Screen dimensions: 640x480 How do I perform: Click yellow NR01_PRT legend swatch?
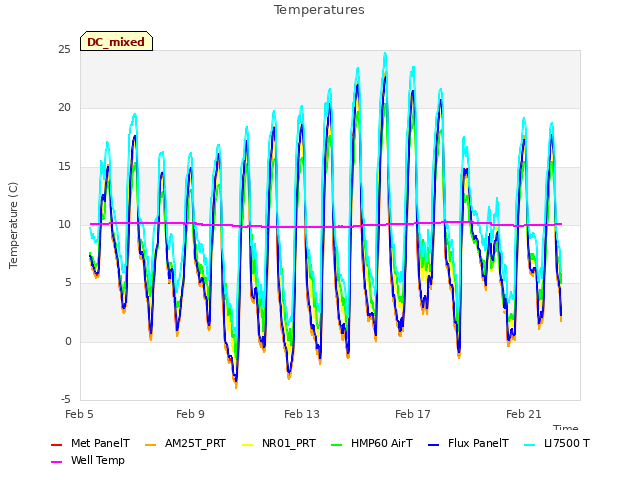point(247,444)
